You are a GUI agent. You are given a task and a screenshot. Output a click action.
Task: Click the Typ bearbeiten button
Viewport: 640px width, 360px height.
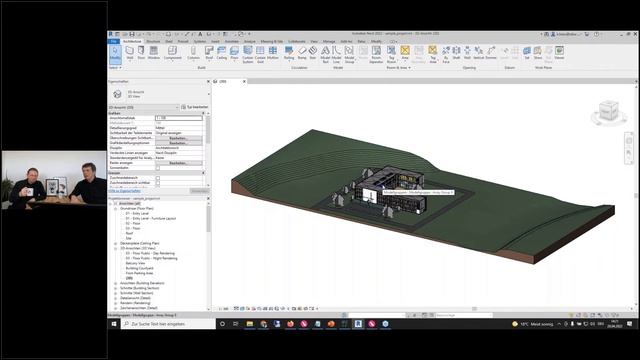(195, 107)
